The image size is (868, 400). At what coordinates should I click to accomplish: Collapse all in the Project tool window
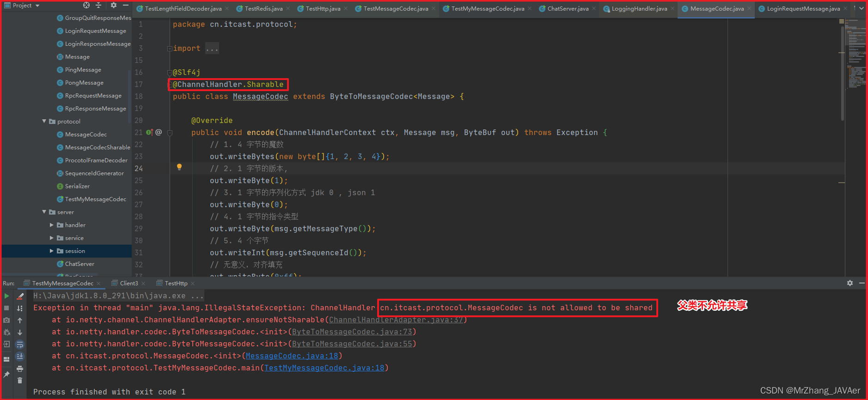point(98,5)
